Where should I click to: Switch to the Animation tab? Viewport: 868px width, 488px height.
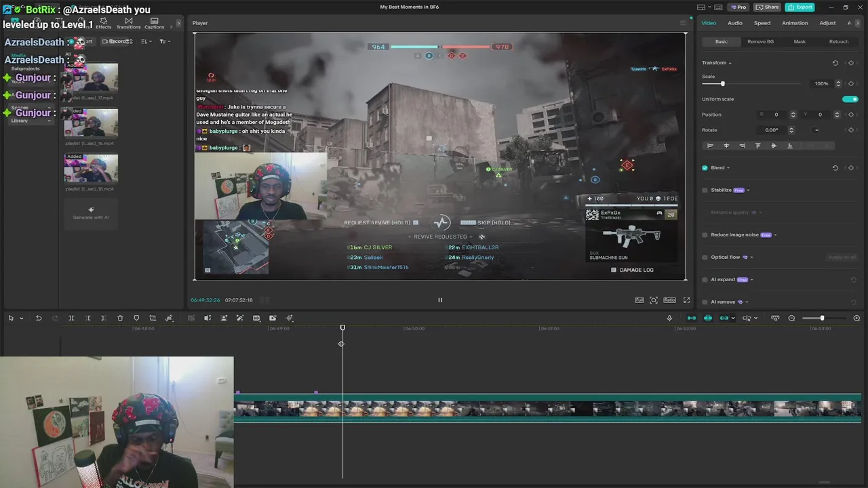[795, 23]
